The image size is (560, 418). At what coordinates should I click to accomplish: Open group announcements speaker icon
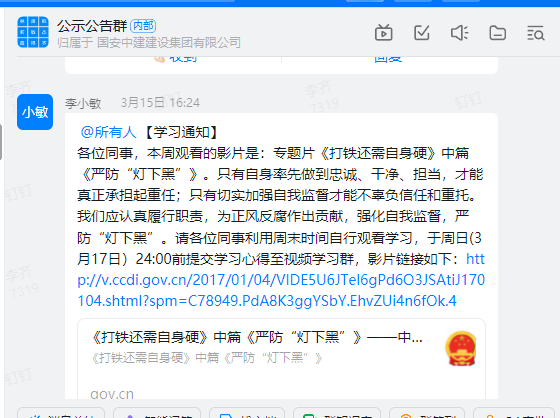[x=459, y=33]
